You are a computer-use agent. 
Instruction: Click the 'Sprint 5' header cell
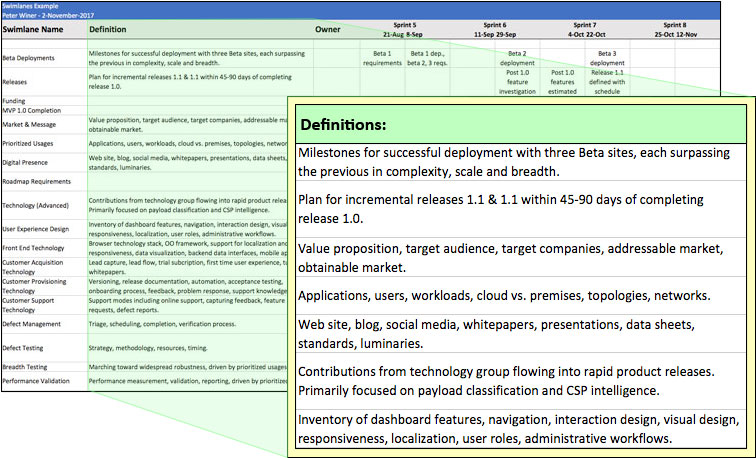(x=404, y=29)
